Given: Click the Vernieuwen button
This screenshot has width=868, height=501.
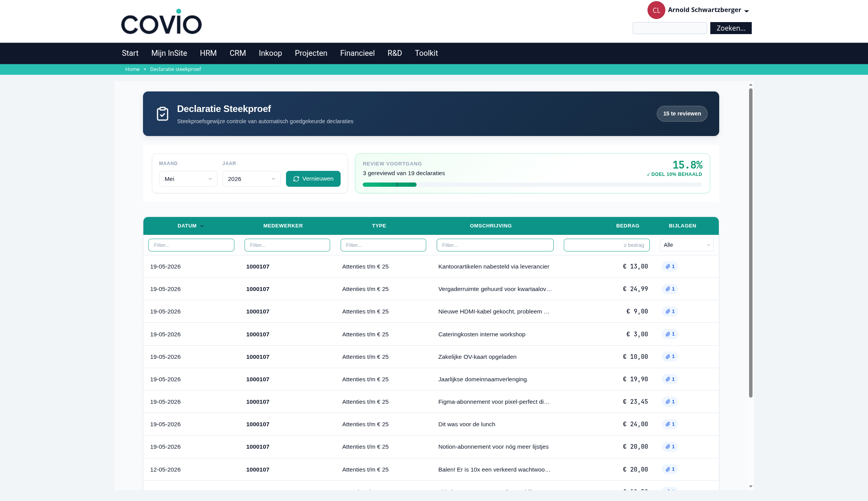Looking at the screenshot, I should coord(313,179).
